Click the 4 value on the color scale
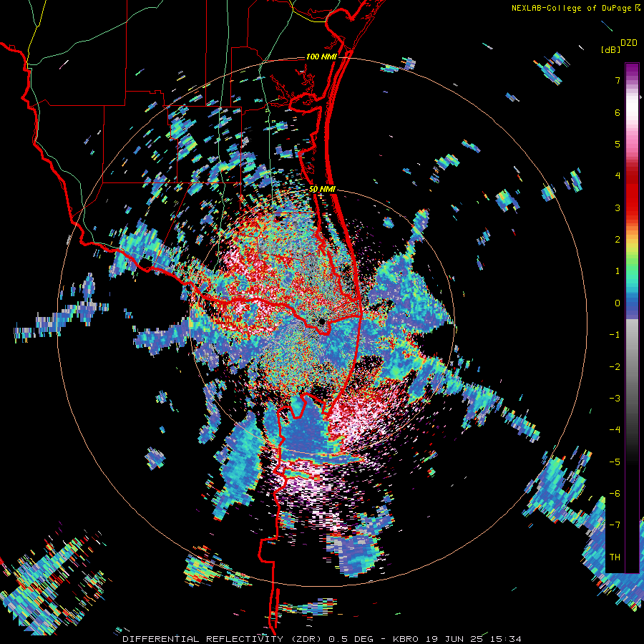The width and height of the screenshot is (644, 644). pyautogui.click(x=618, y=175)
